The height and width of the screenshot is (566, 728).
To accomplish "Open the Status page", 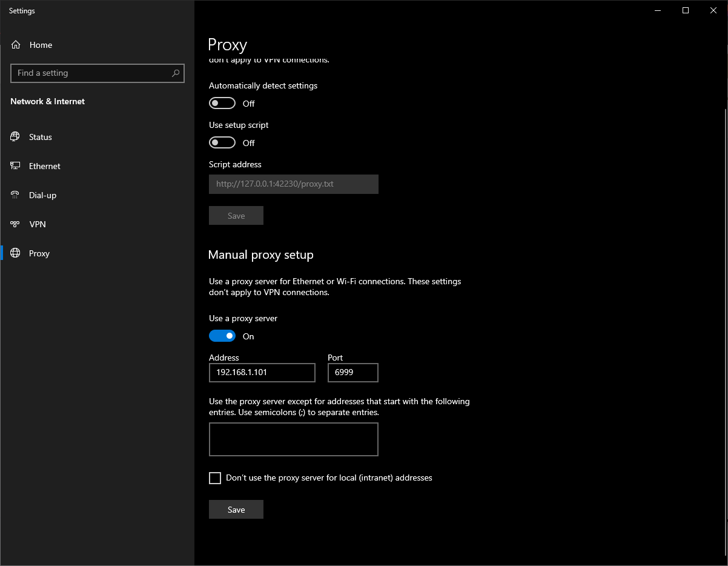I will (41, 137).
